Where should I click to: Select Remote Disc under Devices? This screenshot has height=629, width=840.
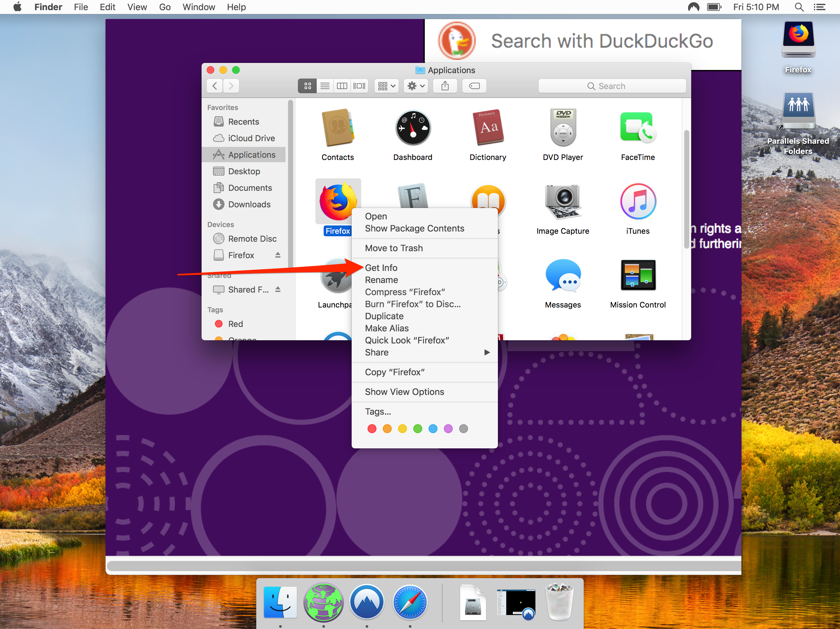[244, 238]
